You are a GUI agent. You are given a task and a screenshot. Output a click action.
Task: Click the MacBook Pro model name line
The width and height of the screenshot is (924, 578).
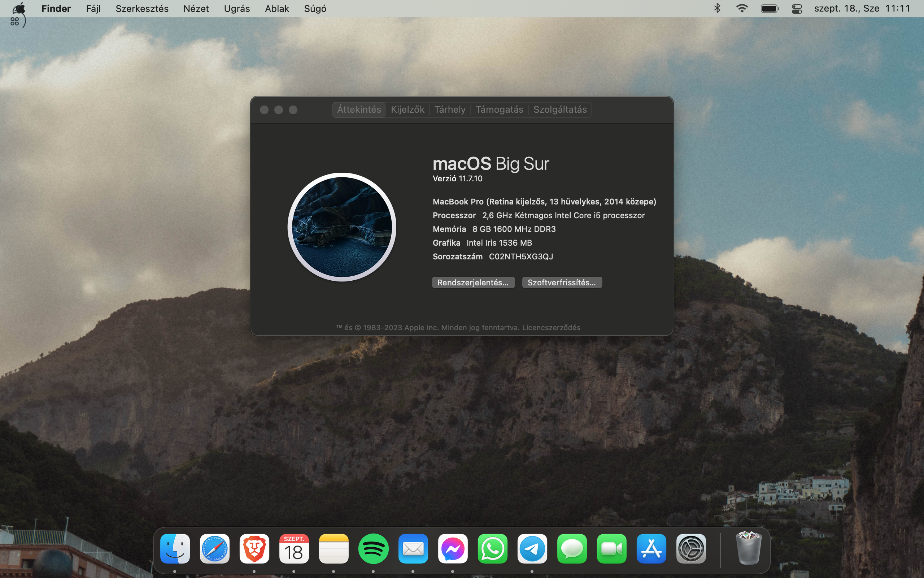click(x=544, y=202)
